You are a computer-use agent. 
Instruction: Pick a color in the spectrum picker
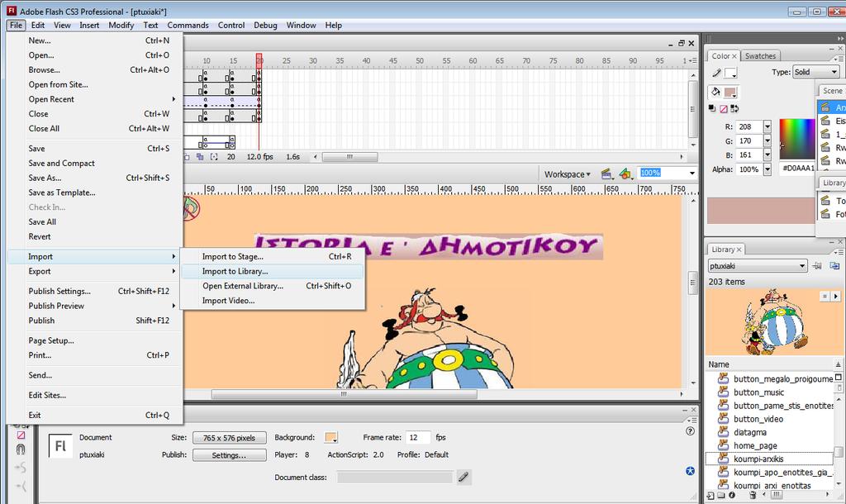(797, 139)
